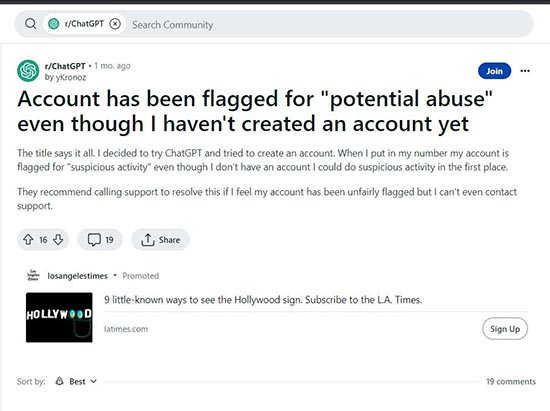Screen dimensions: 550x411
Task: Open the Hollywood ad thumbnail
Action: pyautogui.click(x=59, y=317)
